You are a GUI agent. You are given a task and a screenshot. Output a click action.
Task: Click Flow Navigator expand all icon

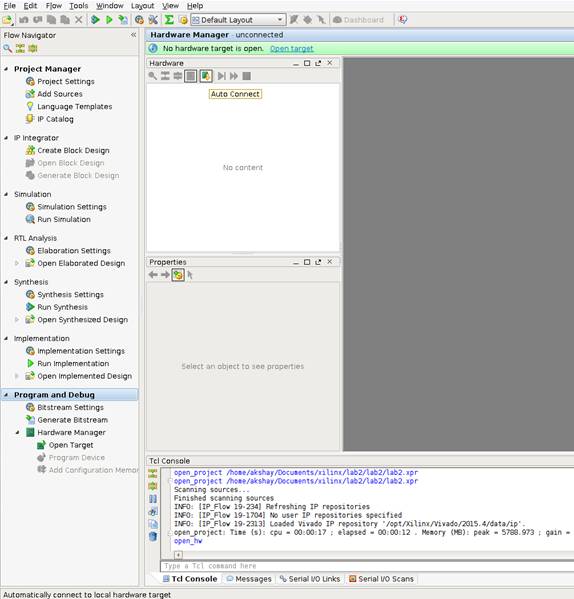click(33, 49)
